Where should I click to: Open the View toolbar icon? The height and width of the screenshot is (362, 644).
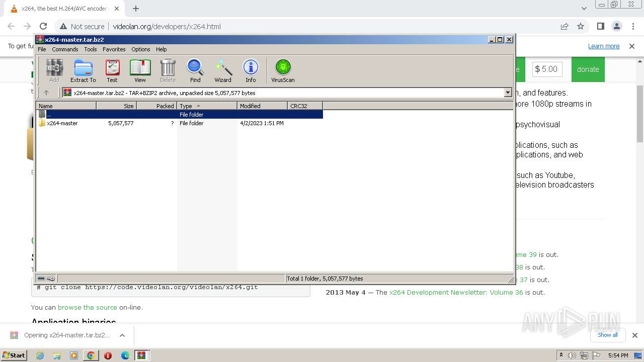click(140, 70)
